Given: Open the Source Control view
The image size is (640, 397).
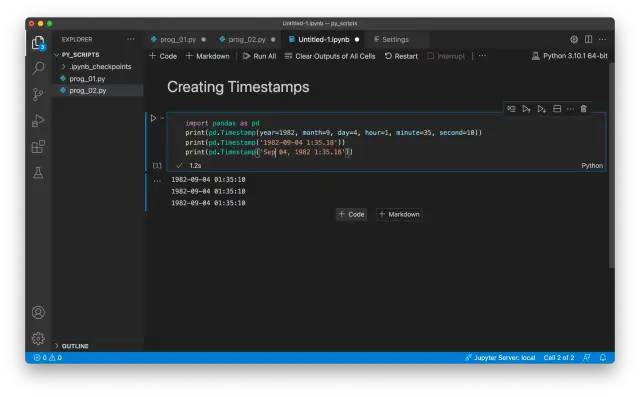Looking at the screenshot, I should 38,94.
